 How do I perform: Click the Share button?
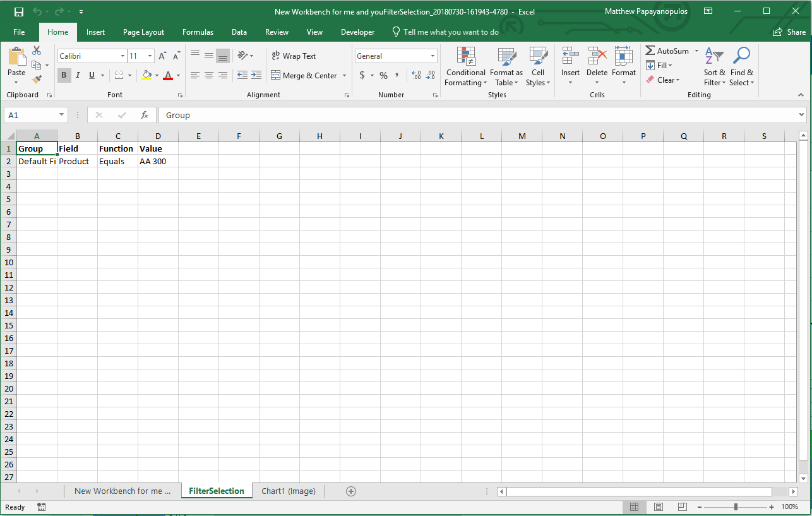click(789, 32)
